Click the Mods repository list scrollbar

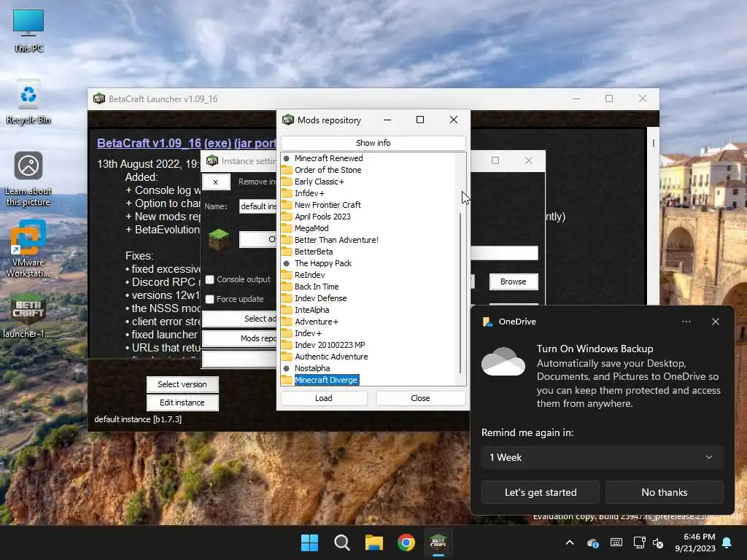(x=460, y=293)
